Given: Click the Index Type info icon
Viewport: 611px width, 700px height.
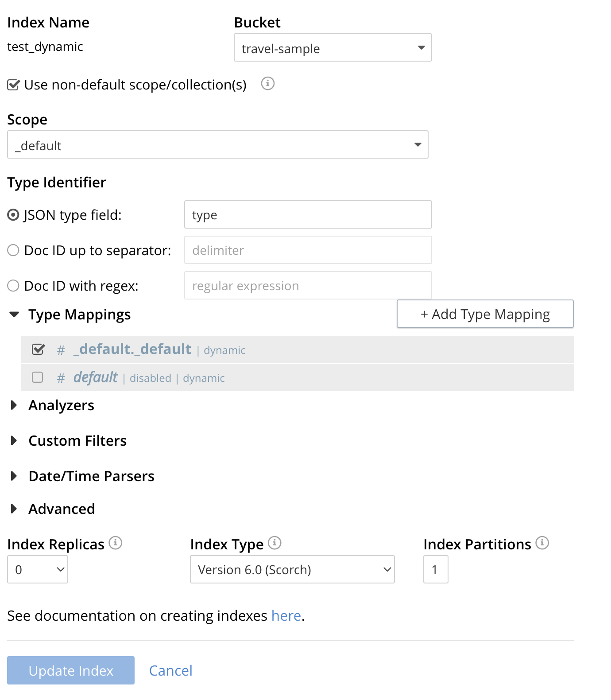Looking at the screenshot, I should tap(275, 543).
